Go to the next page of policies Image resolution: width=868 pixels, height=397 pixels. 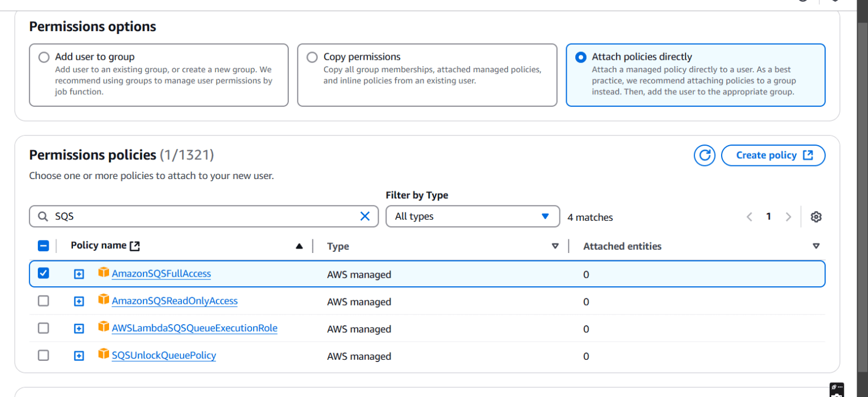(788, 216)
